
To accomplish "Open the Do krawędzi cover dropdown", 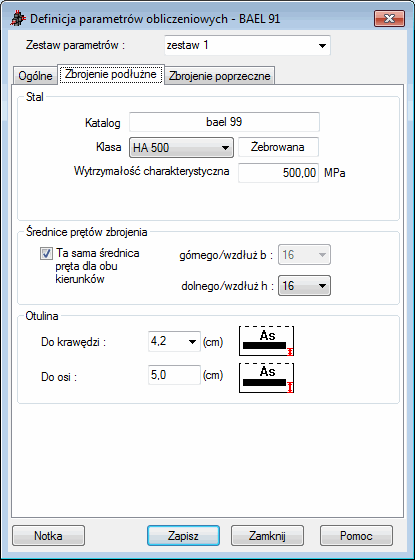I will [174, 341].
